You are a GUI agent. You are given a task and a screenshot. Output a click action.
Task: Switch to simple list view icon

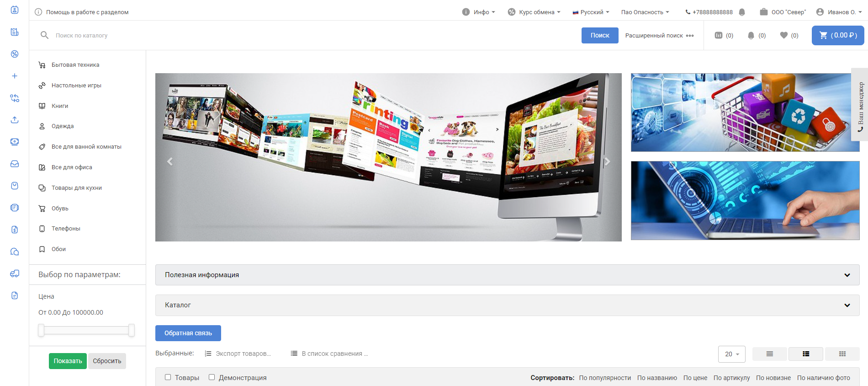pos(769,354)
